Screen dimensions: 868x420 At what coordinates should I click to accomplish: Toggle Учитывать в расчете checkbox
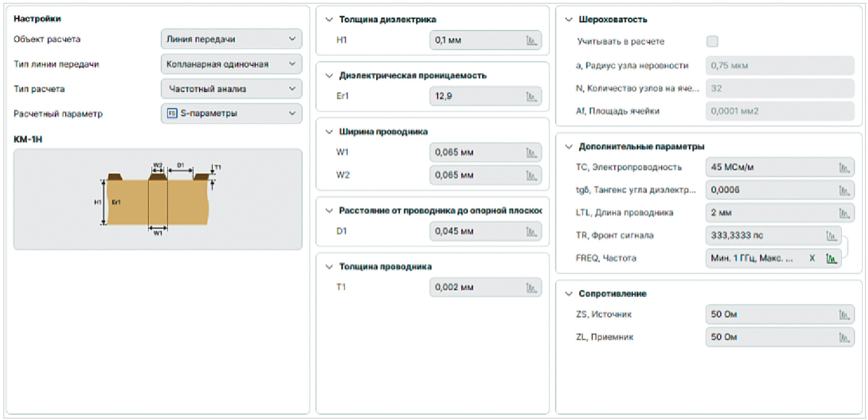[x=712, y=42]
